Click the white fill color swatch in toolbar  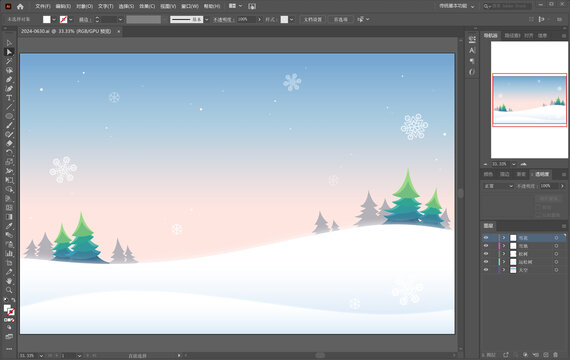7,309
